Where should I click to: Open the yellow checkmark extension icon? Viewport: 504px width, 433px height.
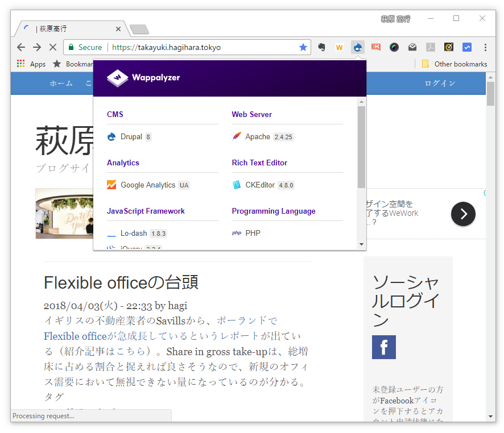pos(449,48)
